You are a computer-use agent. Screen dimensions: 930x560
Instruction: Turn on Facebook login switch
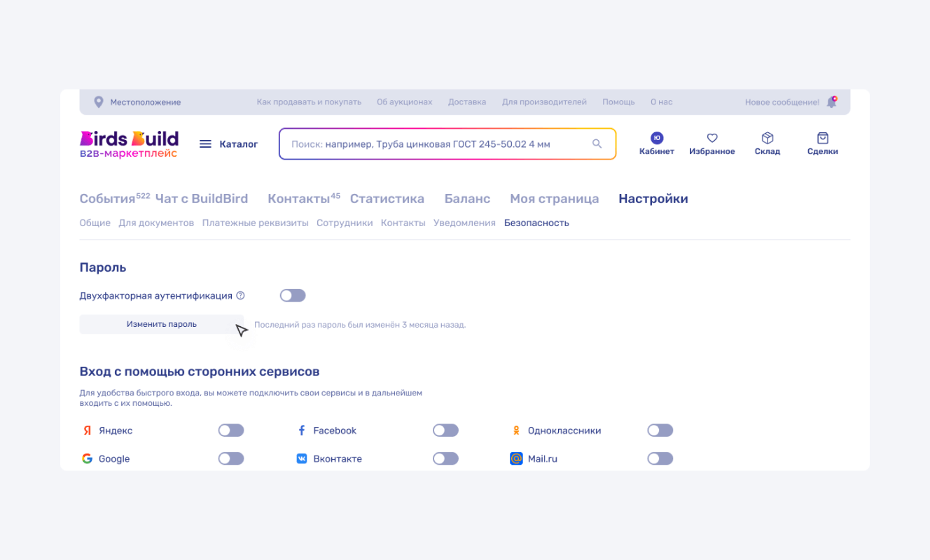pos(445,430)
